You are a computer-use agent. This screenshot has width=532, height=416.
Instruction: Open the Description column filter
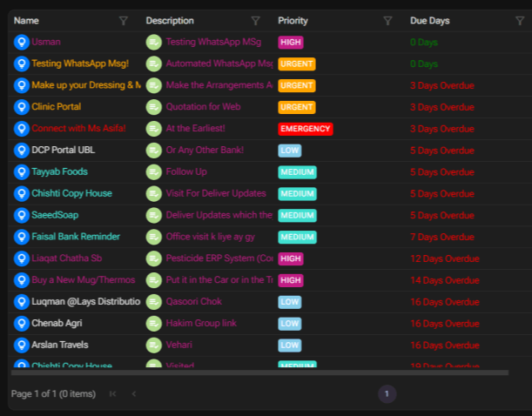tap(255, 21)
